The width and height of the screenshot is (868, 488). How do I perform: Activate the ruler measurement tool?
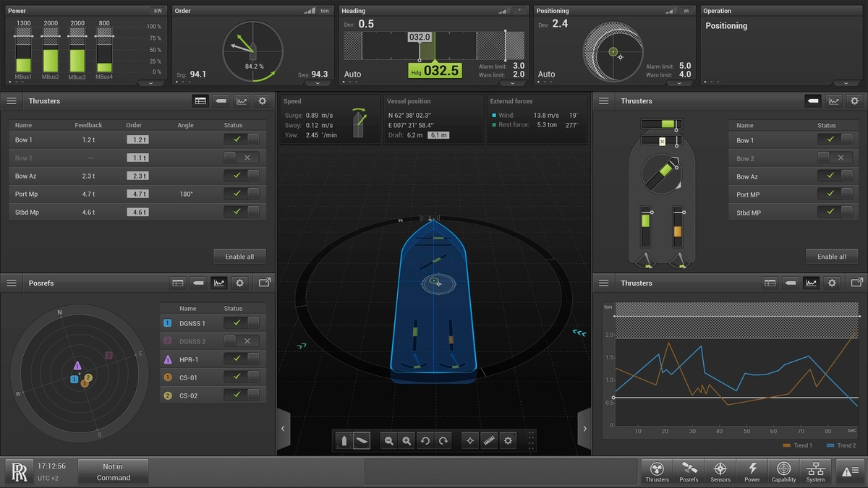(x=490, y=440)
